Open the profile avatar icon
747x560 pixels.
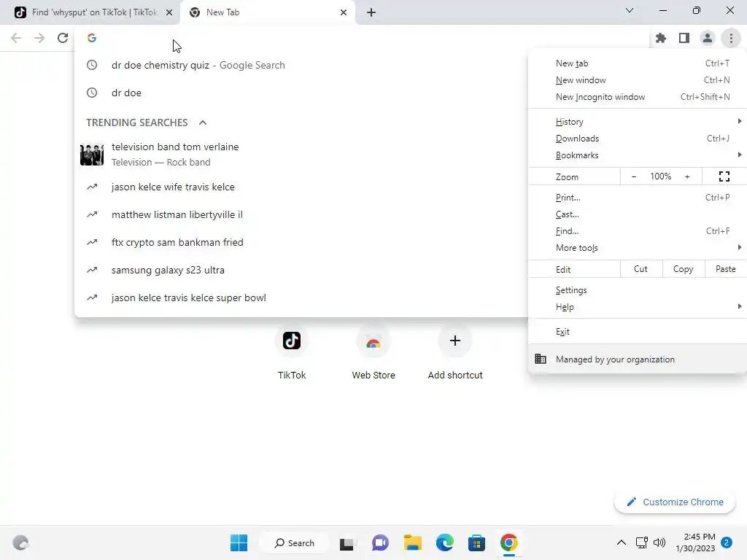[x=708, y=38]
